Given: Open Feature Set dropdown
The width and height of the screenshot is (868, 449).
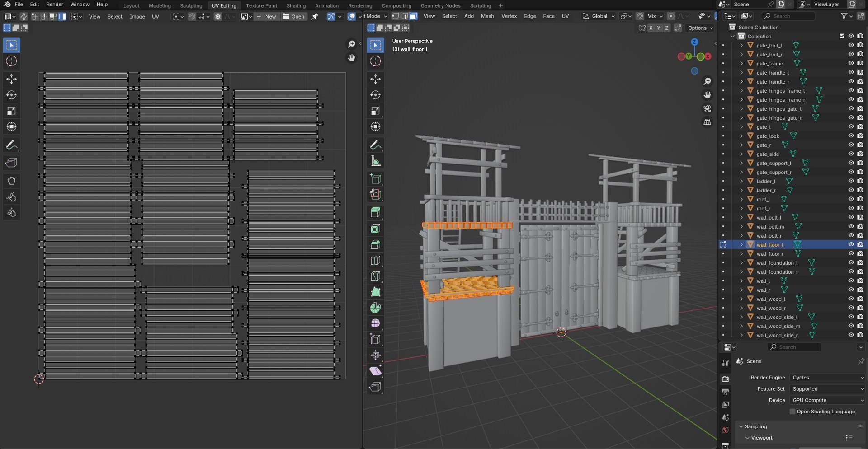Looking at the screenshot, I should point(827,389).
